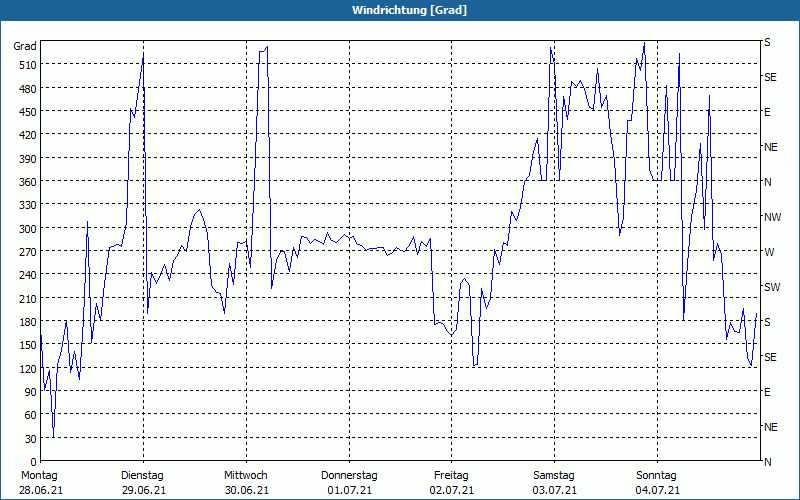
Task: Click the 510 value on the Grad axis
Action: (28, 65)
